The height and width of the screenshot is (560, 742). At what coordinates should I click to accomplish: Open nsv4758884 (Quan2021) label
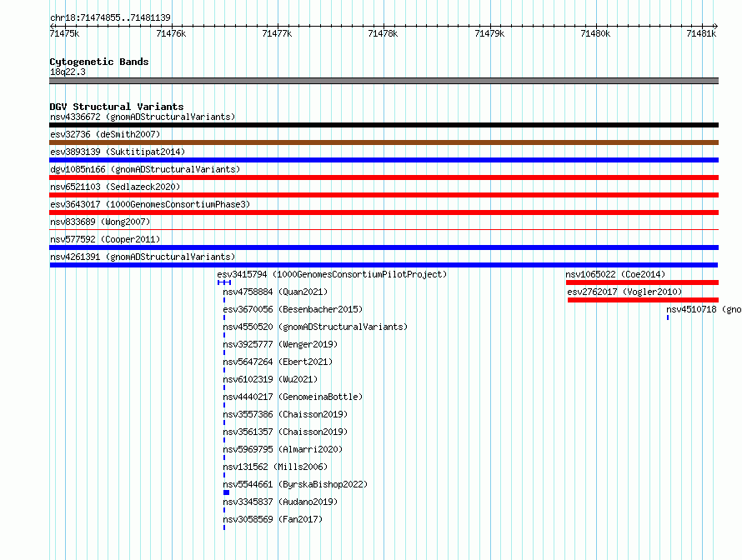click(x=275, y=292)
